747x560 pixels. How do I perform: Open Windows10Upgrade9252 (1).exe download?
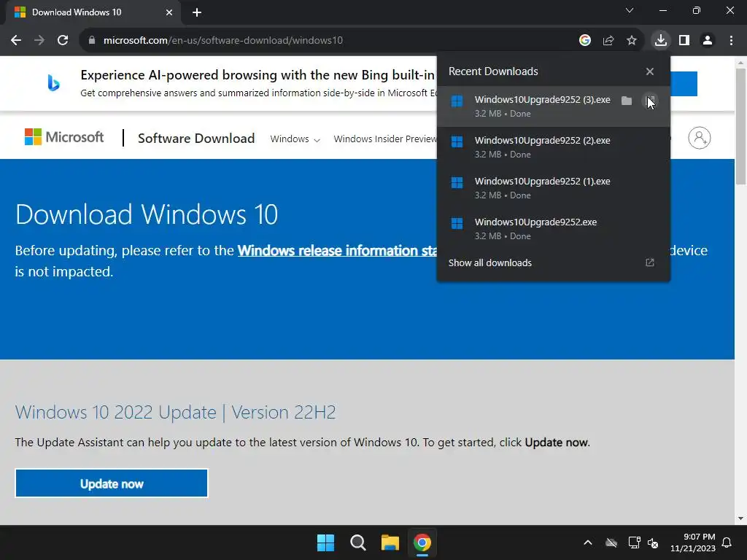pos(554,188)
